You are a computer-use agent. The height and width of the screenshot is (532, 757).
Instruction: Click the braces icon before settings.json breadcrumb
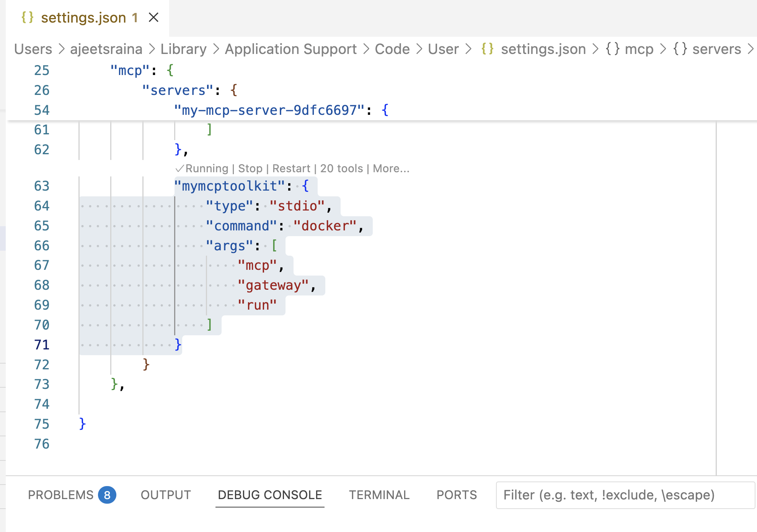pyautogui.click(x=487, y=49)
